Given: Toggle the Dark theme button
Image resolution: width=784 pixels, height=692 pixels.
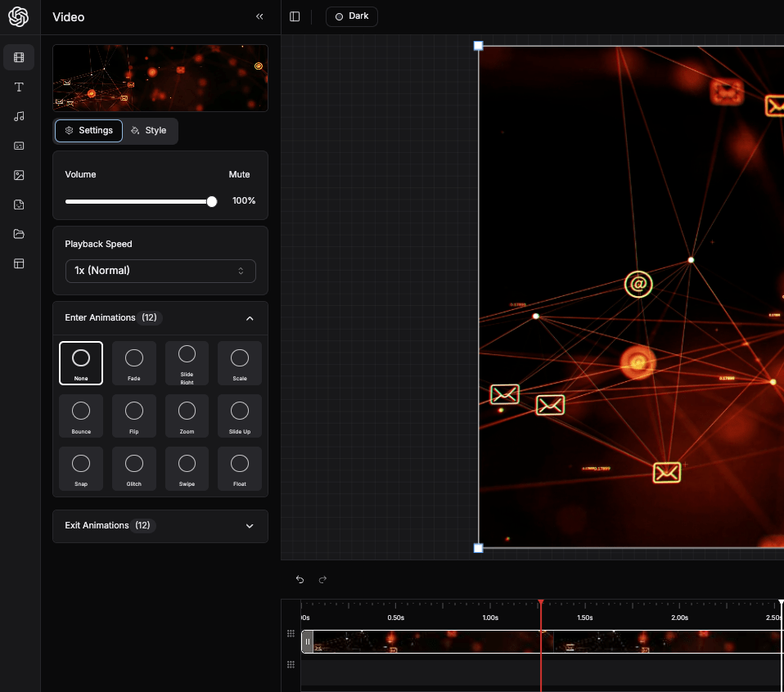Looking at the screenshot, I should pyautogui.click(x=352, y=16).
